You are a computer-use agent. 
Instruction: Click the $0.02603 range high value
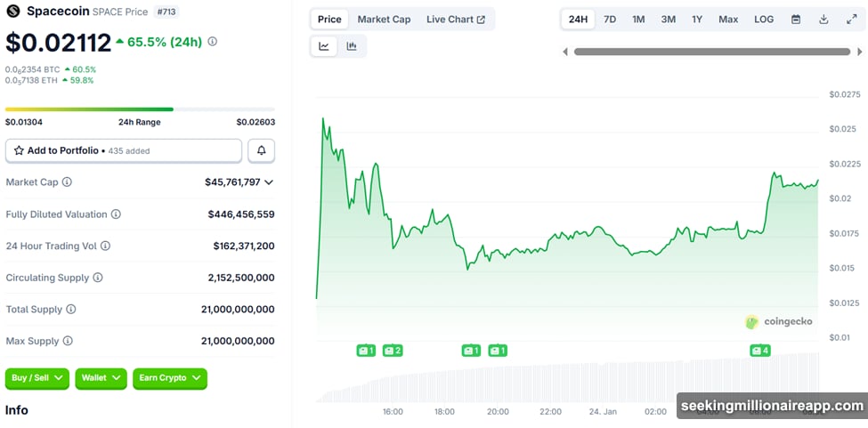point(256,122)
